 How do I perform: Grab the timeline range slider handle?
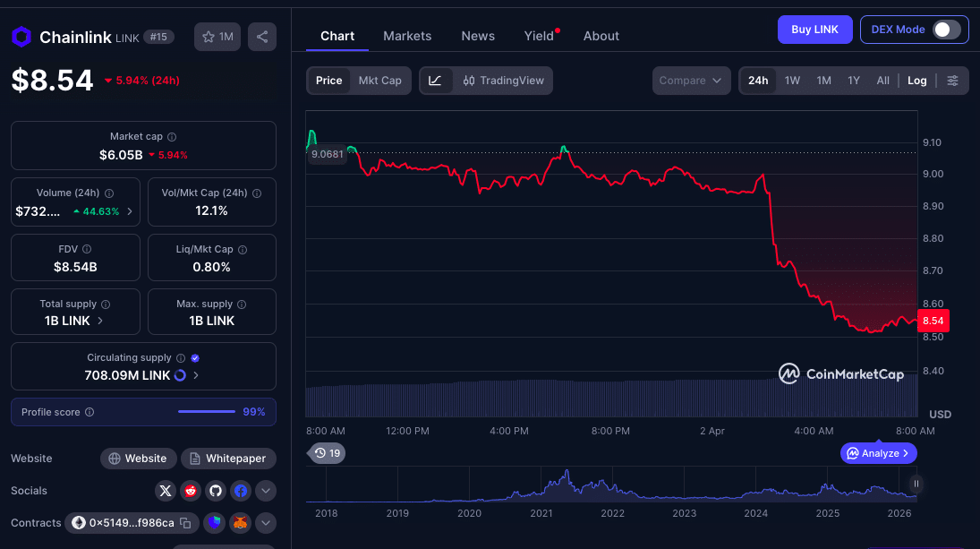coord(916,484)
